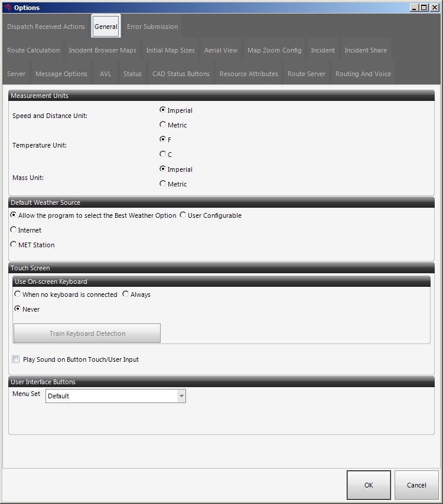Open the Route Calculation tab
This screenshot has width=443, height=504.
pyautogui.click(x=34, y=50)
